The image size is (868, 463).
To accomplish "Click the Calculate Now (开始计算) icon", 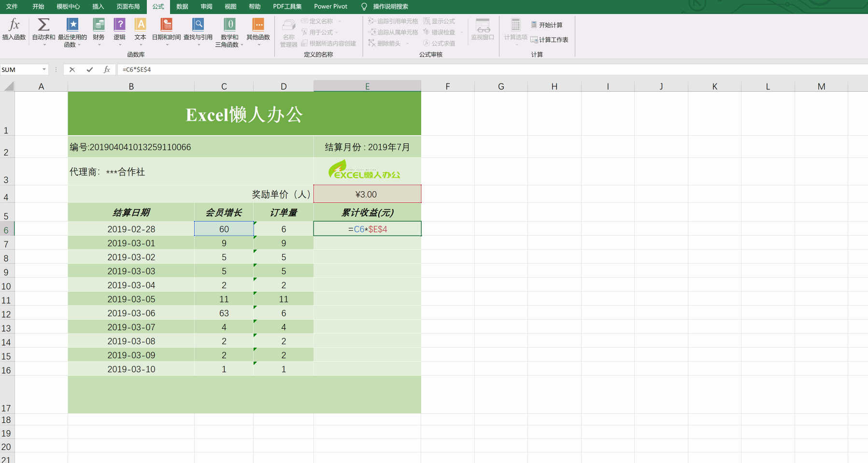I will click(534, 25).
